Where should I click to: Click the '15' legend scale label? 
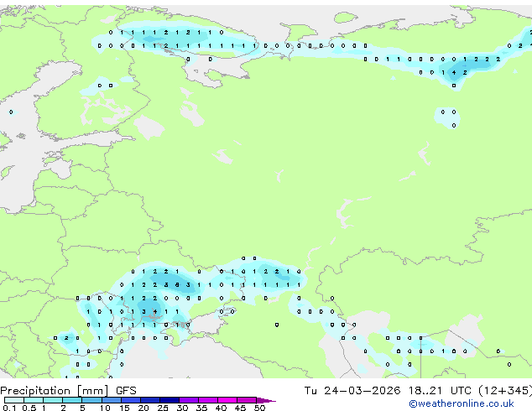[x=124, y=408]
